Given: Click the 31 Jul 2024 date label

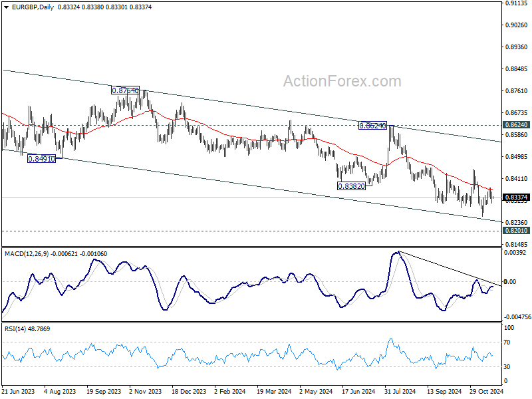Looking at the screenshot, I should (x=400, y=392).
